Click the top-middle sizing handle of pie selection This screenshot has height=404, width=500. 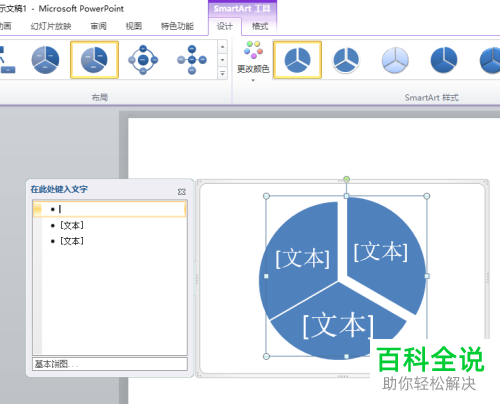click(346, 196)
